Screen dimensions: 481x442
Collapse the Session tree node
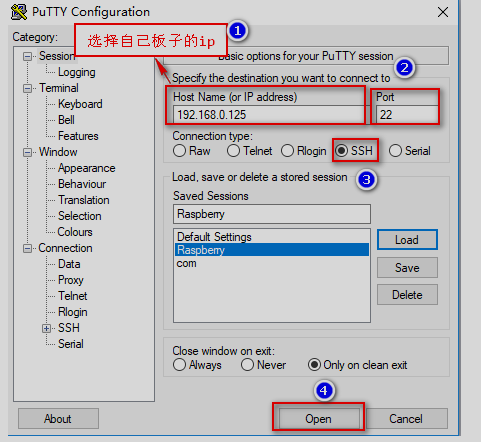point(27,56)
